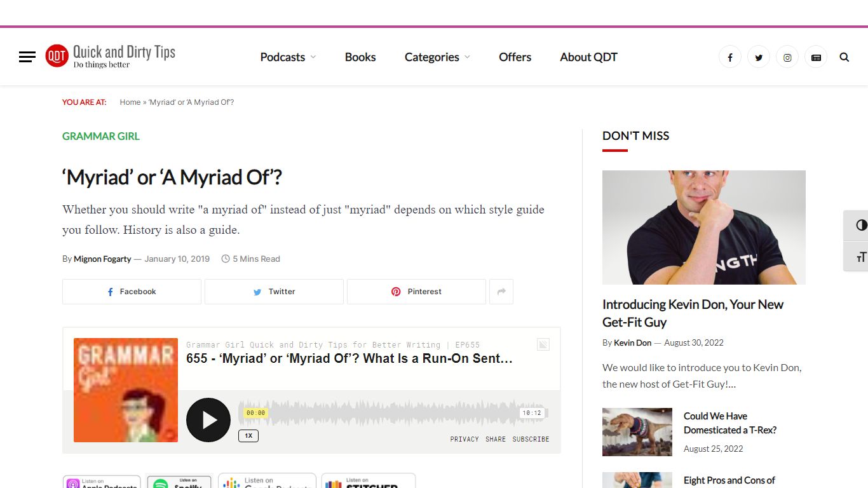Open the GRAMMAR GIRL category link

[101, 136]
